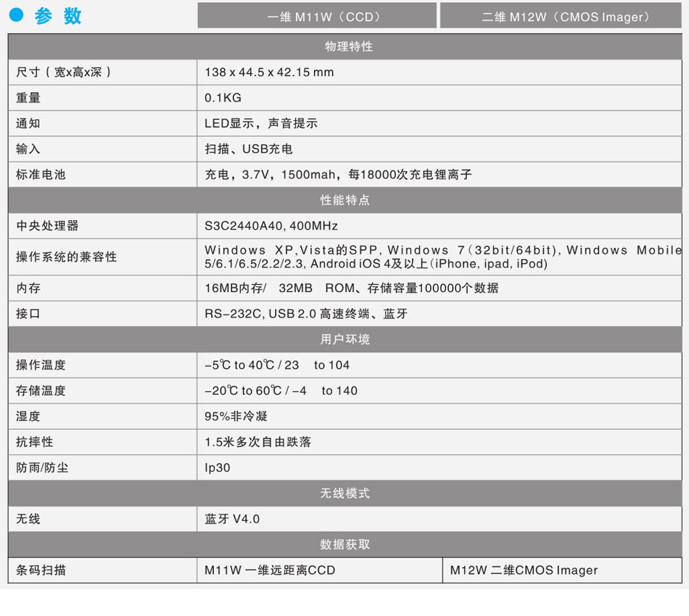Screen dimensions: 689x616
Task: Click the dimensions value 138 x 44.5 x 42.15 mm
Action: 269,72
